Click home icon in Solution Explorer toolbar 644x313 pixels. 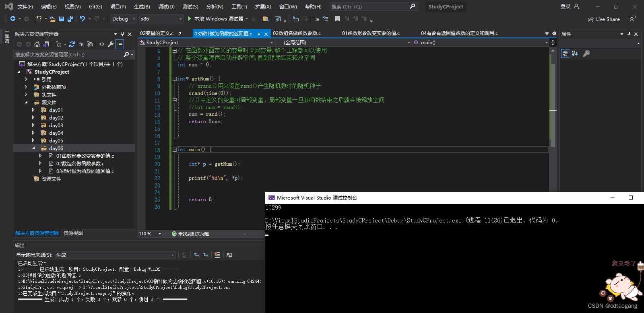[37, 44]
